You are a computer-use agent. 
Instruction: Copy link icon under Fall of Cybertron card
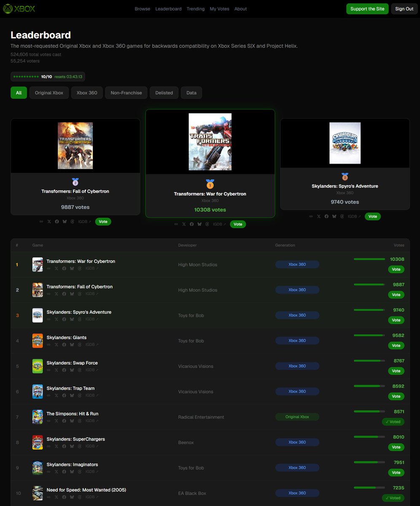pos(41,221)
